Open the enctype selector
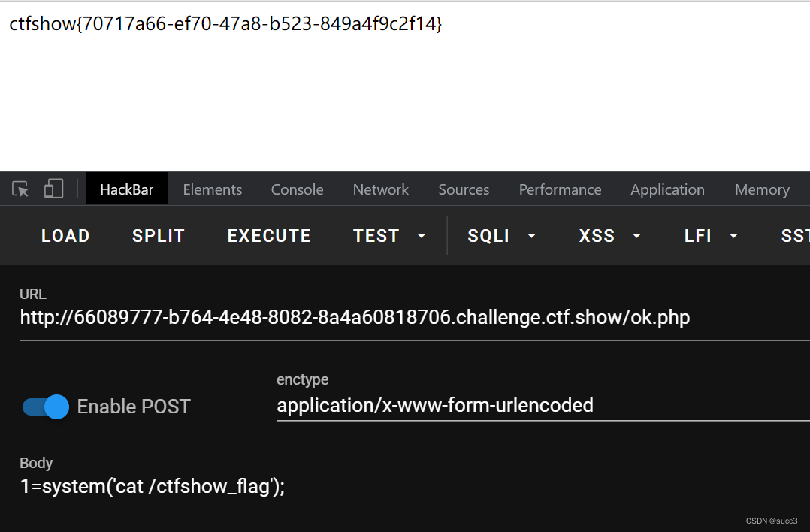 543,406
